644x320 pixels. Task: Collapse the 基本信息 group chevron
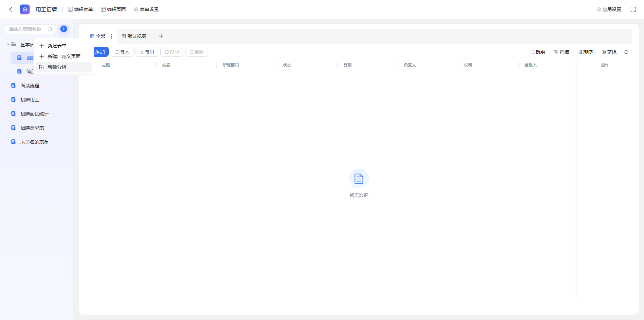[x=8, y=44]
